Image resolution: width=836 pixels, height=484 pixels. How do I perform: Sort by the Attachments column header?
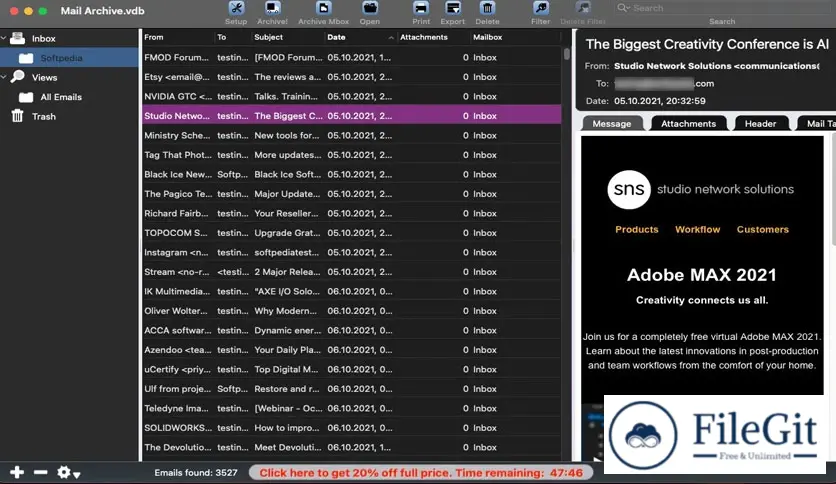tap(434, 37)
